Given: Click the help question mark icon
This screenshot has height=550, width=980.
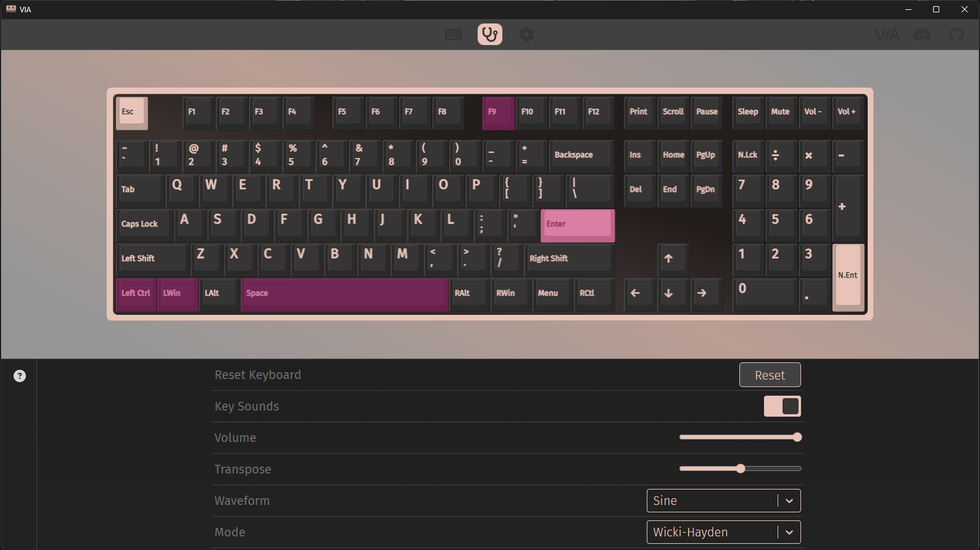Looking at the screenshot, I should tap(20, 376).
